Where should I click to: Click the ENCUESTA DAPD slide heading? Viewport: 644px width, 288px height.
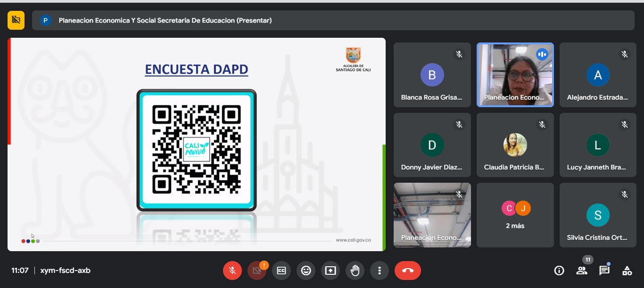[x=197, y=69]
